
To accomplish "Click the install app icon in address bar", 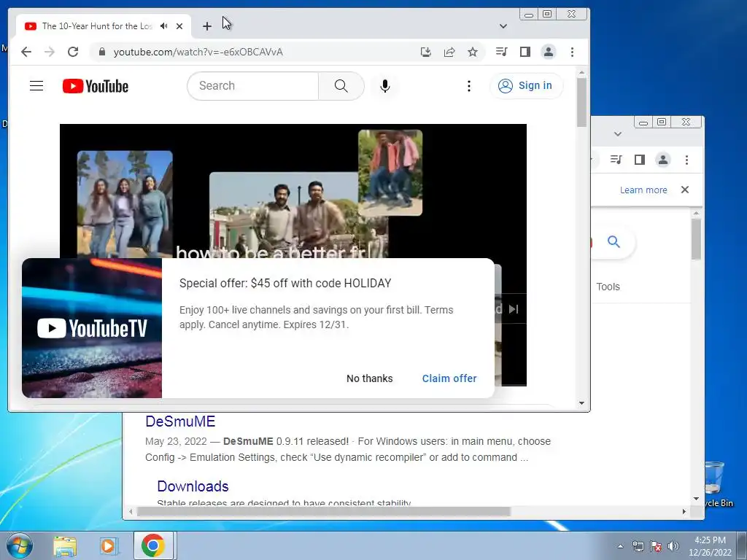I will [426, 52].
